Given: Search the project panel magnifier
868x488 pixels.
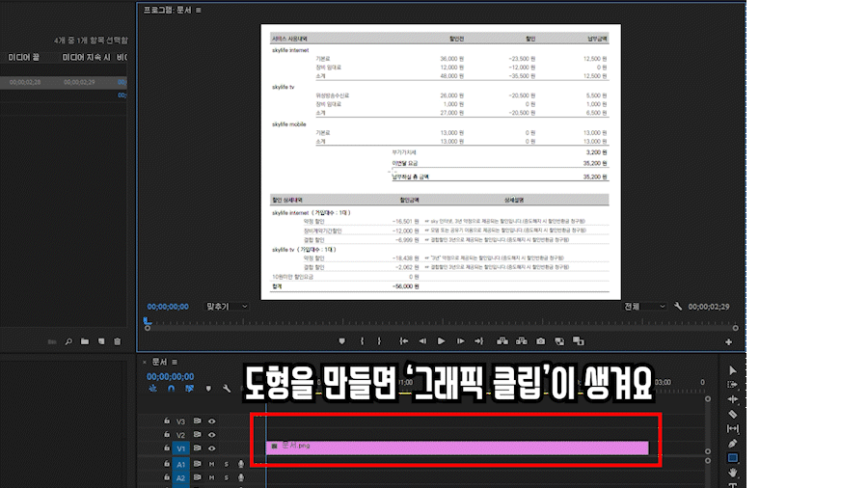Looking at the screenshot, I should click(68, 342).
